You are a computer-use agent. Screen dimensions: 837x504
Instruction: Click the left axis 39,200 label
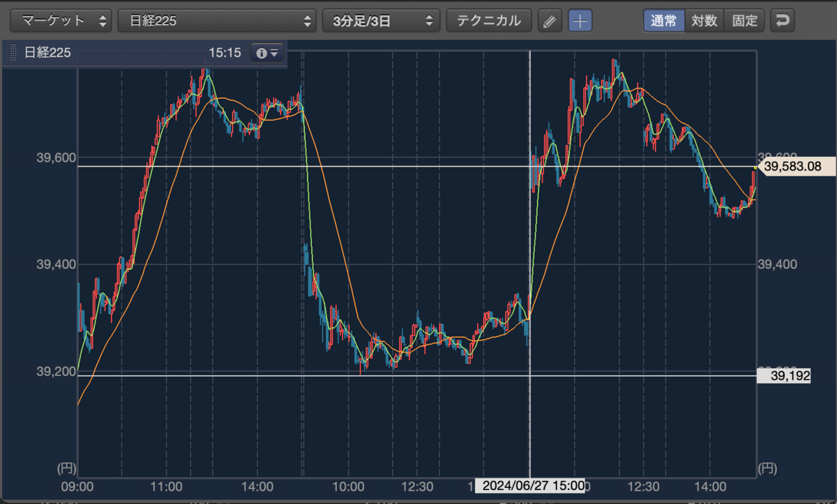(55, 371)
